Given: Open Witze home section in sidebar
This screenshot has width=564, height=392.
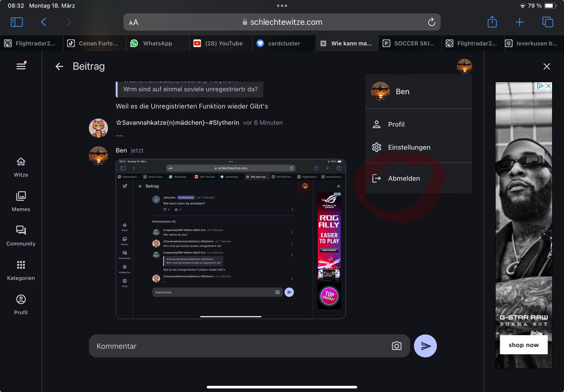Looking at the screenshot, I should tap(21, 167).
